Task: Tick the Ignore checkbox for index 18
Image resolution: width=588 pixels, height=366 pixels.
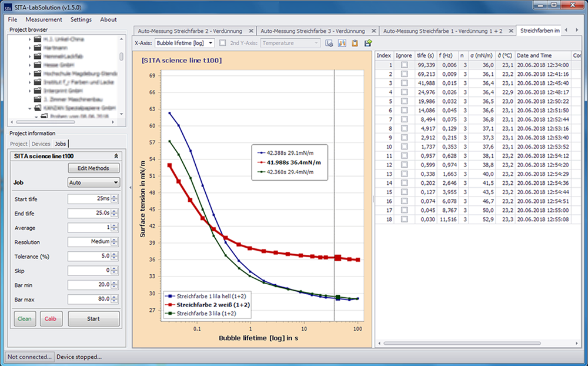Action: (404, 219)
